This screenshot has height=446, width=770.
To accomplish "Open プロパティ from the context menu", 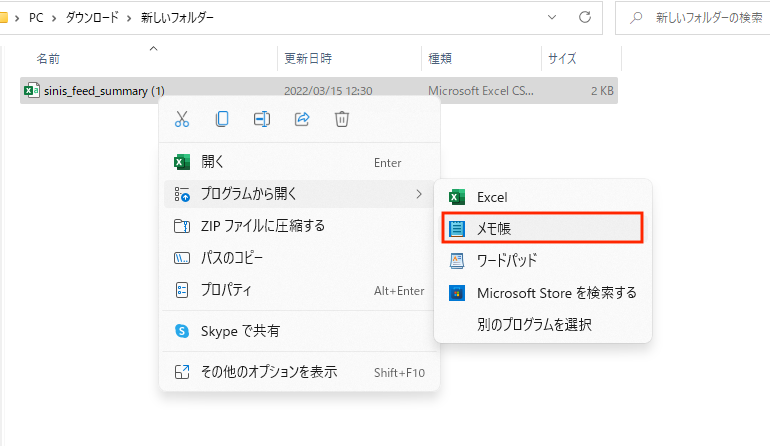I will [x=299, y=290].
